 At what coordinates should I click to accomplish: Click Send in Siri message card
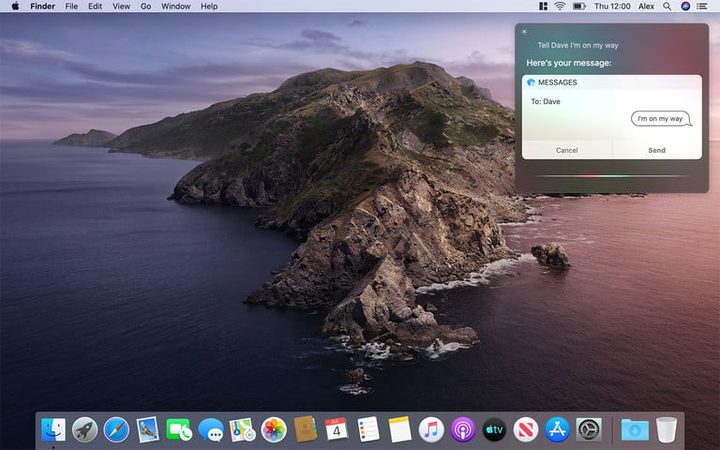(657, 150)
